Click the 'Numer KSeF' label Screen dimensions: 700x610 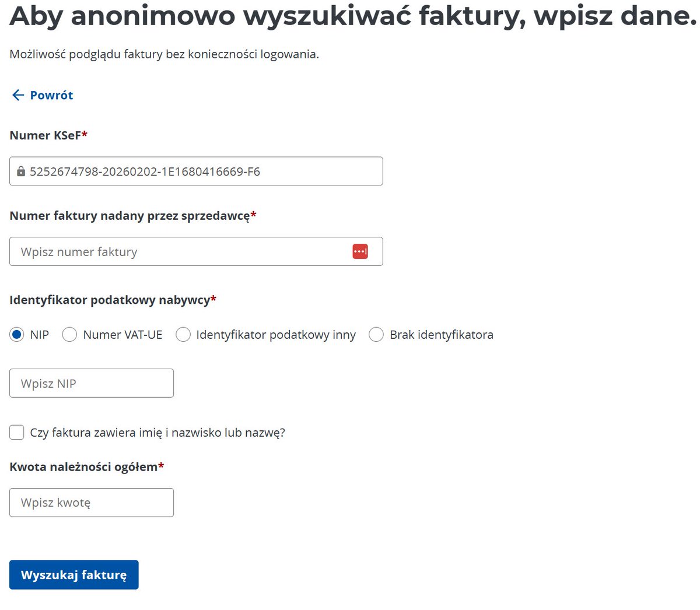[x=48, y=135]
